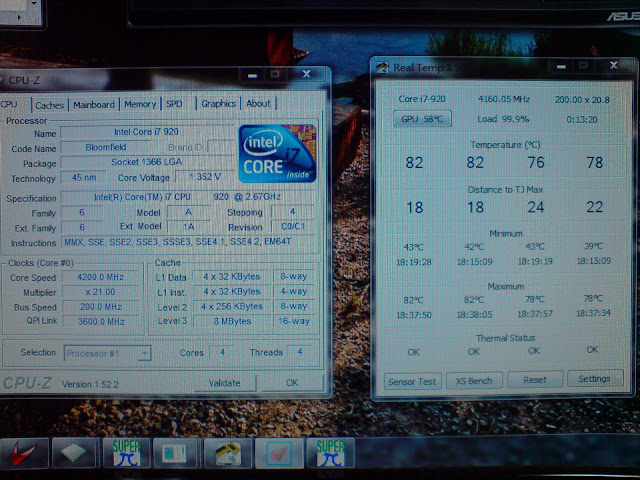Viewport: 640px width, 480px height.
Task: Click the '200.00 x 20.8' multiplier readout
Action: tap(582, 100)
